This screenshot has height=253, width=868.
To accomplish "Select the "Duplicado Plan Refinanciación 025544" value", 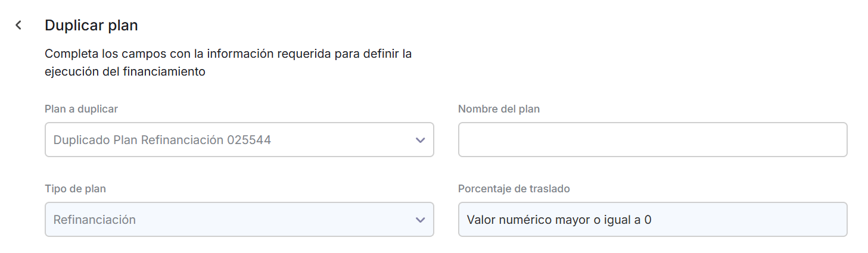I will (x=162, y=140).
